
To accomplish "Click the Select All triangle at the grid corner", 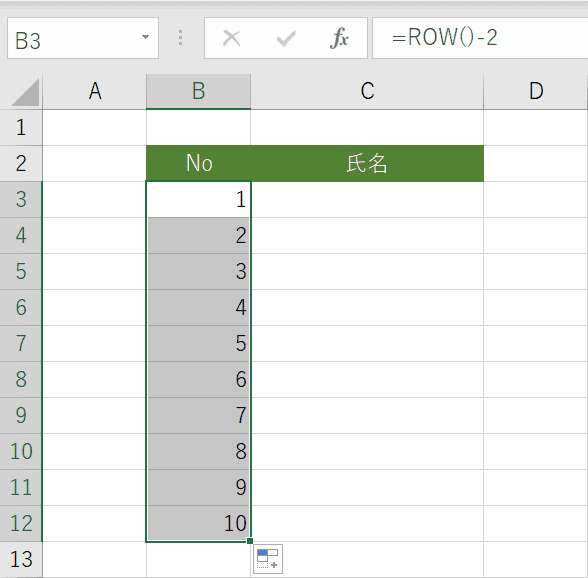I will [x=25, y=92].
